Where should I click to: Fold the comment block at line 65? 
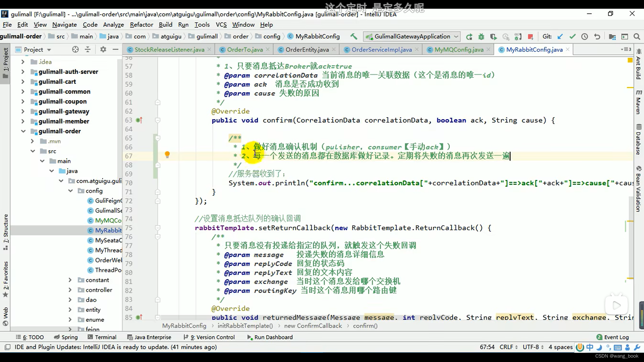point(158,138)
